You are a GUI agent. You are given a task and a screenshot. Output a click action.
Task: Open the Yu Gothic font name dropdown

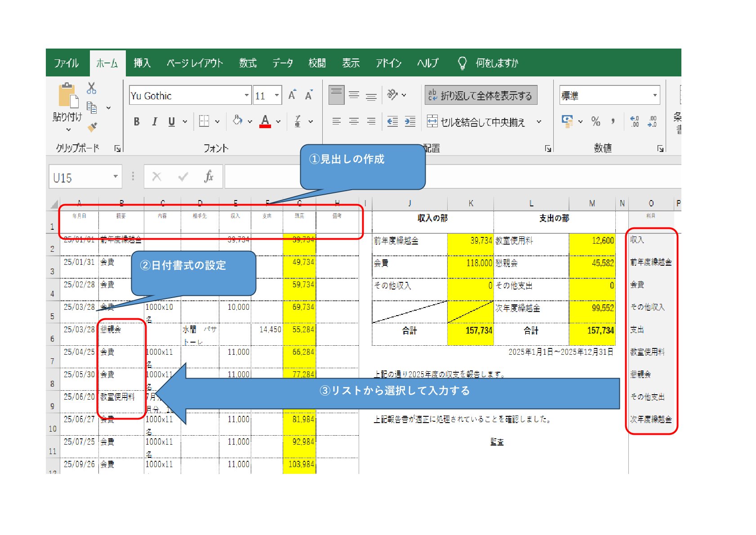pyautogui.click(x=246, y=95)
